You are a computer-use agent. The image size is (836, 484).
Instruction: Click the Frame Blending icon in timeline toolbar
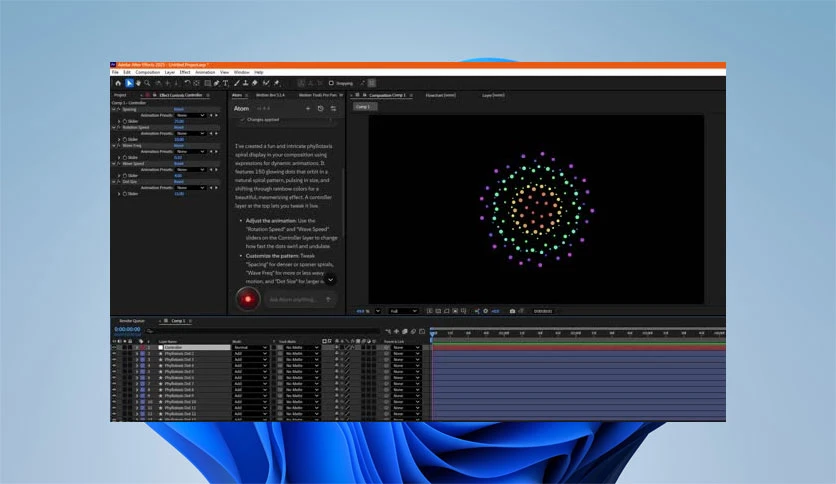405,332
